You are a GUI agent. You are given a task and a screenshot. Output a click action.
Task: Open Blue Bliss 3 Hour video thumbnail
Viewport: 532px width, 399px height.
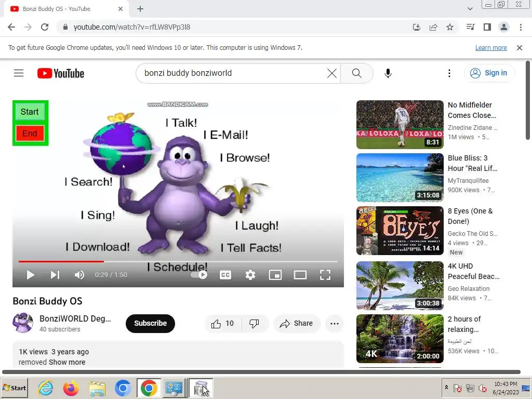(400, 178)
